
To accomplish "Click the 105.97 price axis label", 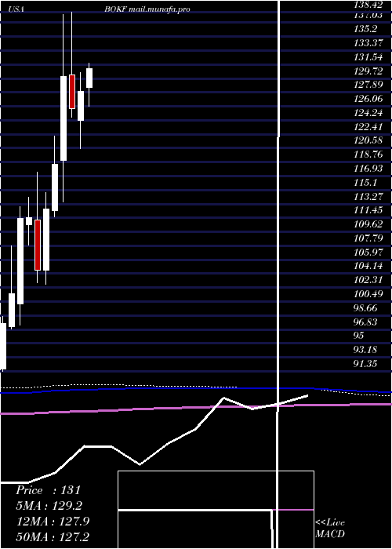I will pyautogui.click(x=368, y=252).
